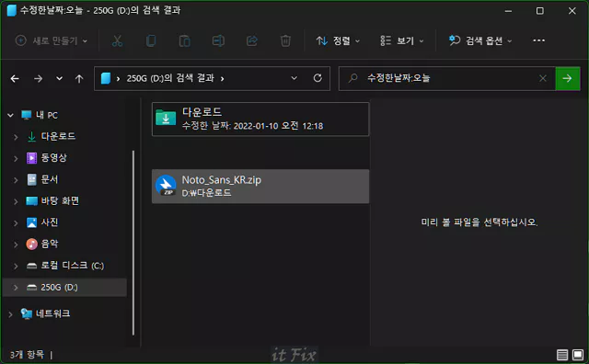Image resolution: width=589 pixels, height=364 pixels.
Task: Click the green search go arrow button
Action: (568, 78)
